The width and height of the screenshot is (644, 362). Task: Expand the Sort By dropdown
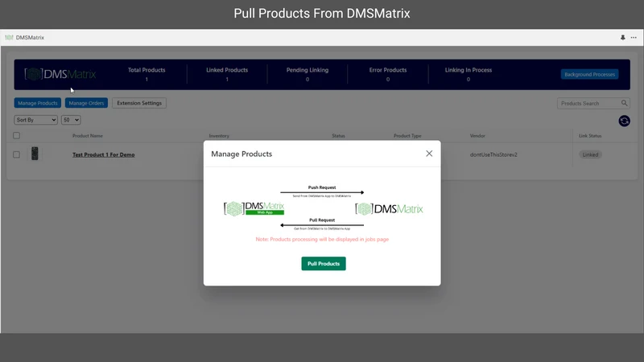point(35,120)
